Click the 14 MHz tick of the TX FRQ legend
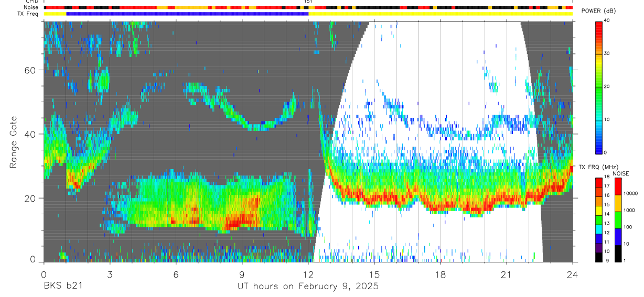Viewport: 644px width, 297px height. [607, 215]
